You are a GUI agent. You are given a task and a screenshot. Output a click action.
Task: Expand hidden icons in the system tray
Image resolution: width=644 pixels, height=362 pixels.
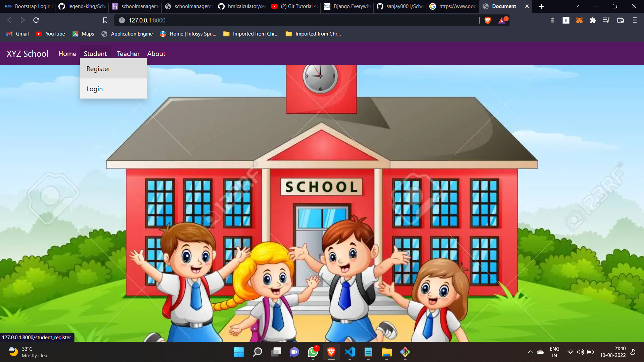point(530,352)
